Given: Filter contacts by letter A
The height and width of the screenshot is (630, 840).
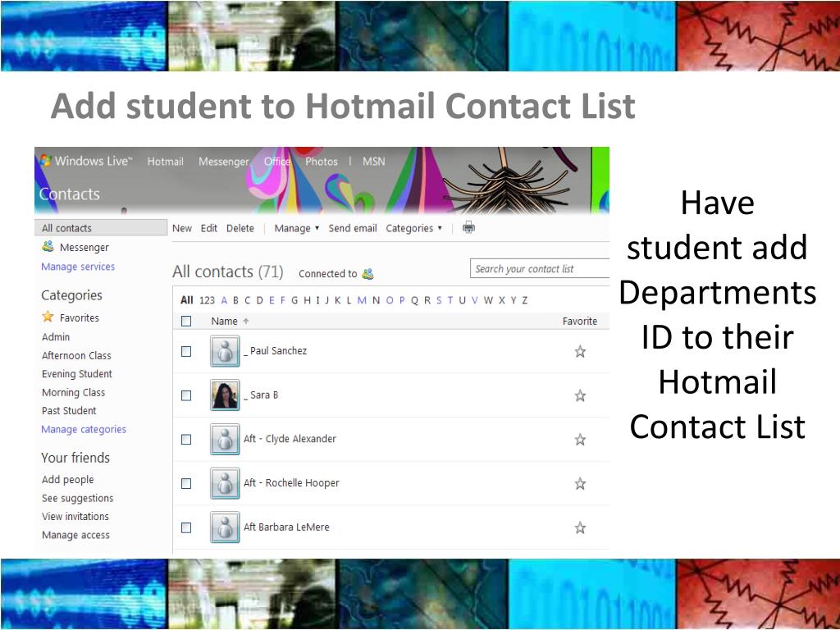Looking at the screenshot, I should (x=224, y=300).
